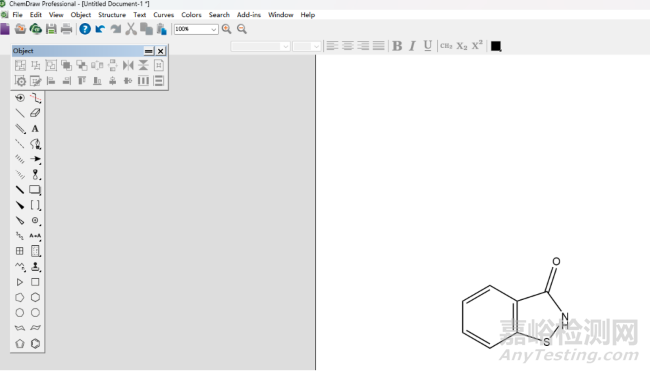Select the Acyclic Chain tool
This screenshot has width=650, height=373.
[19, 266]
